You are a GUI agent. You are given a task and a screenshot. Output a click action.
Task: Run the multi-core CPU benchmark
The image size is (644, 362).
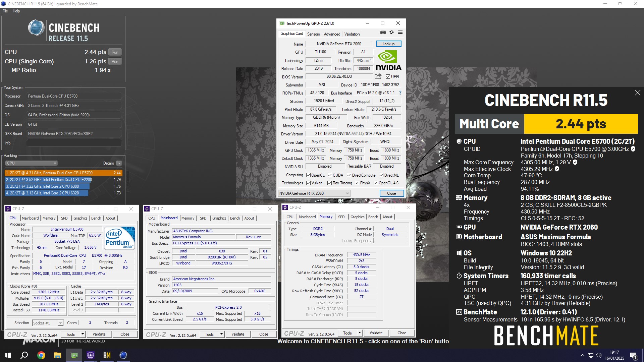coord(115,52)
